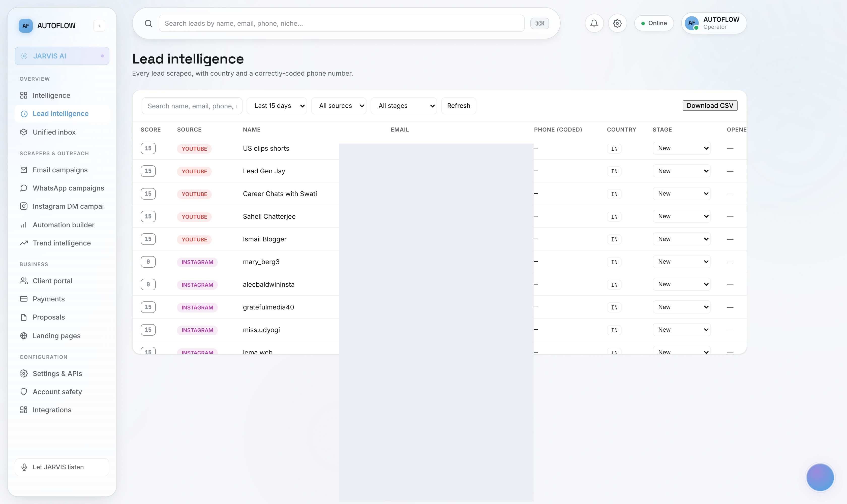This screenshot has width=847, height=504.
Task: Focus the table search name, email, phone field
Action: [192, 106]
